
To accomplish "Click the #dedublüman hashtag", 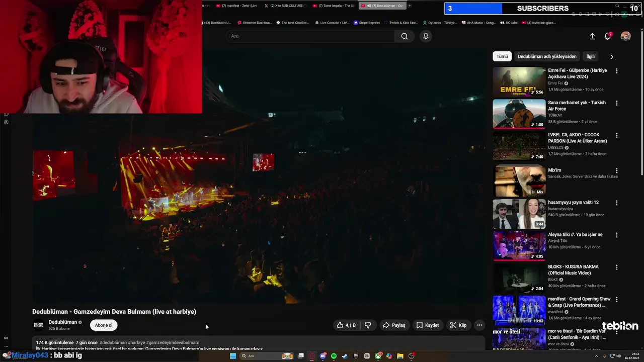I will click(x=113, y=342).
